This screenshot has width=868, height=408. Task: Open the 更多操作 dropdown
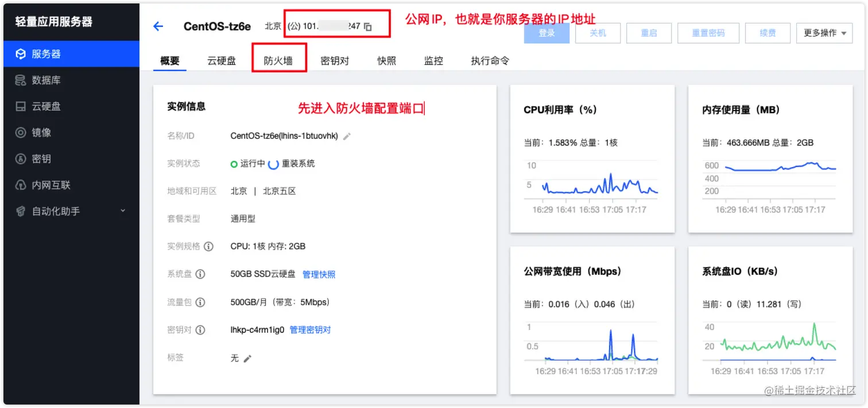coord(824,33)
